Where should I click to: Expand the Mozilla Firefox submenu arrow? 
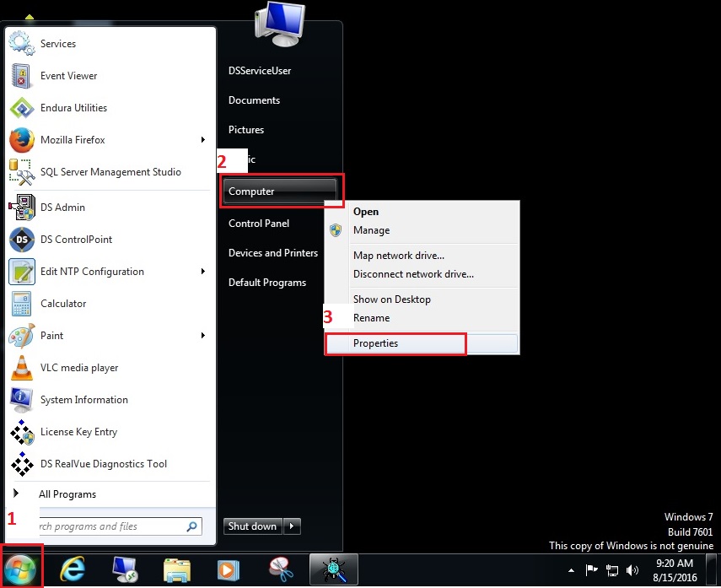coord(203,140)
